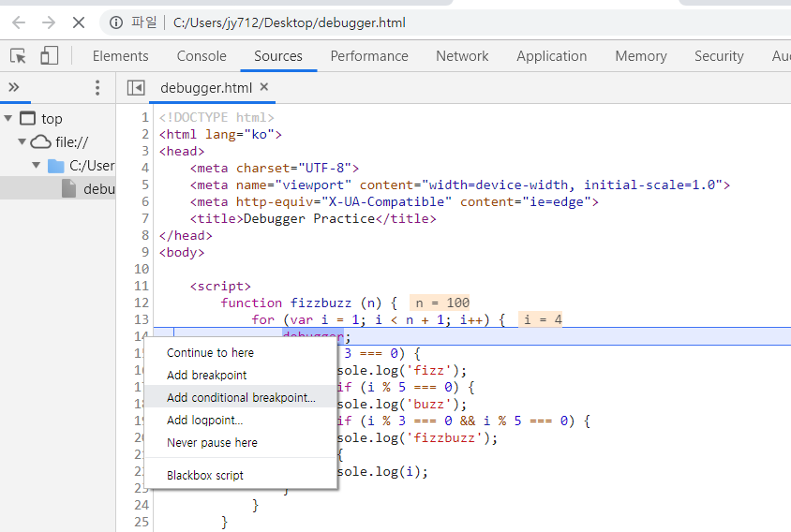Close the debugger.html editor tab
Screen dimensions: 791x532
pyautogui.click(x=264, y=87)
